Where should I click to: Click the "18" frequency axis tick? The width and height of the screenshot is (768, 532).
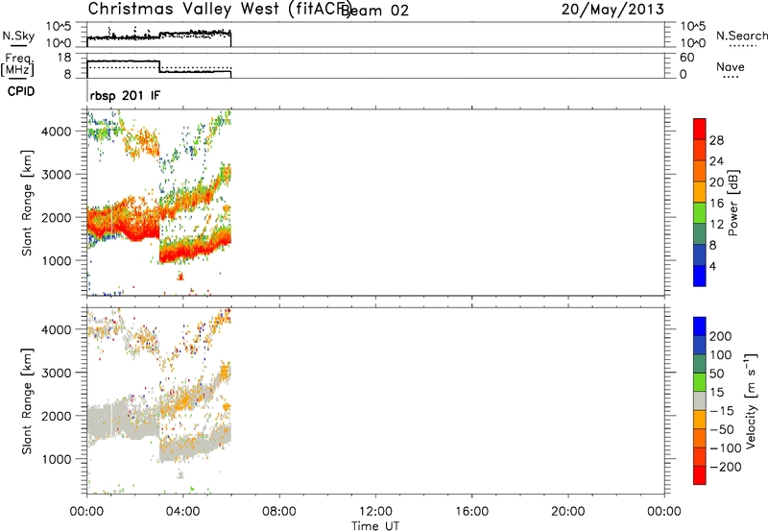click(65, 58)
